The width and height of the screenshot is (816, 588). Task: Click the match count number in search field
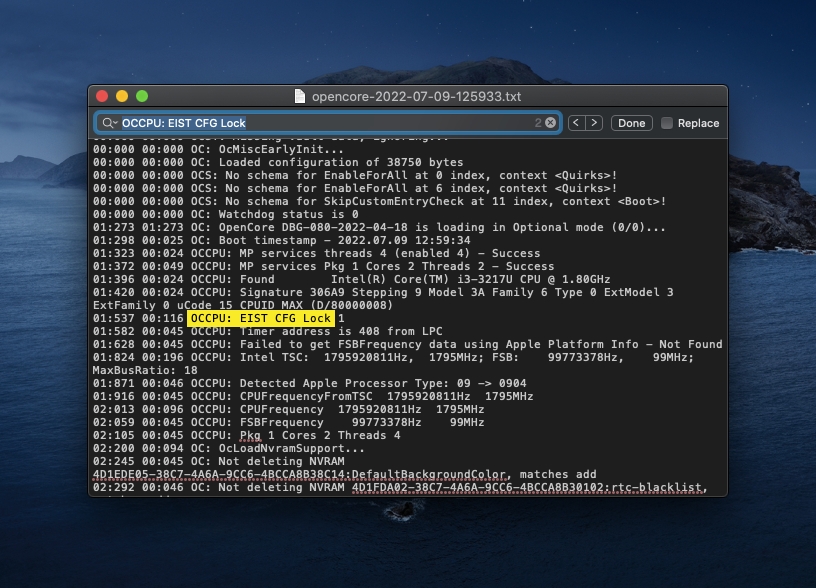pos(538,123)
